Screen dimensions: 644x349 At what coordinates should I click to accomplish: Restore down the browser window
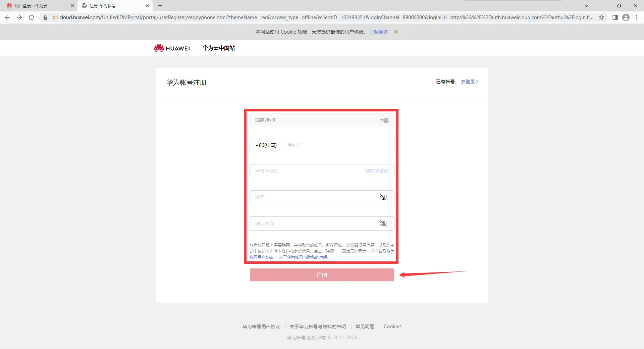[619, 6]
